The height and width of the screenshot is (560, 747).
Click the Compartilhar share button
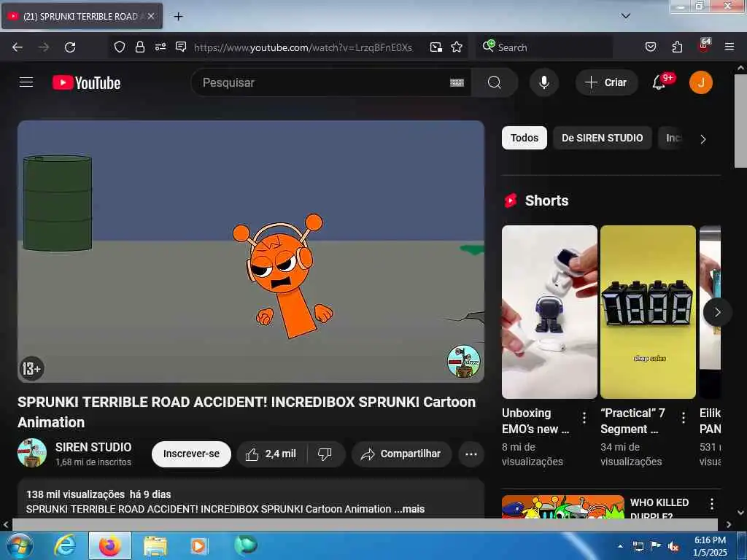point(401,454)
